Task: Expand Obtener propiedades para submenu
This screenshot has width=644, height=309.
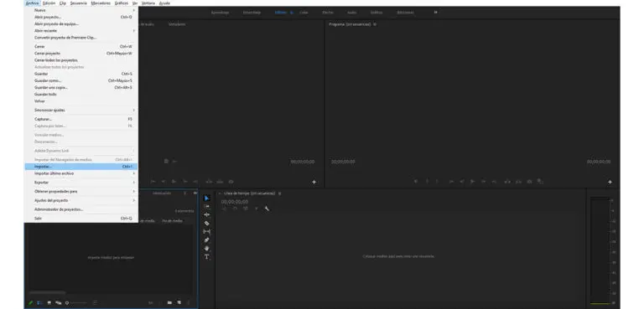Action: pos(81,191)
